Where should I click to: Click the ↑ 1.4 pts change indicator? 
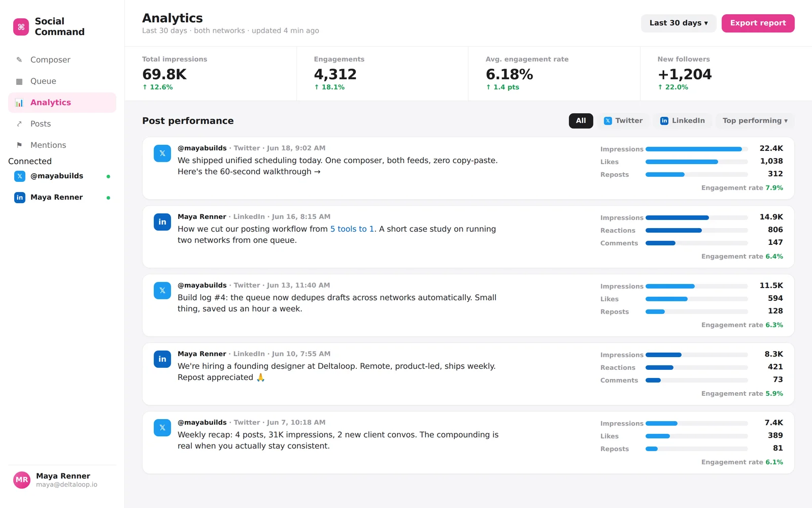tap(502, 87)
